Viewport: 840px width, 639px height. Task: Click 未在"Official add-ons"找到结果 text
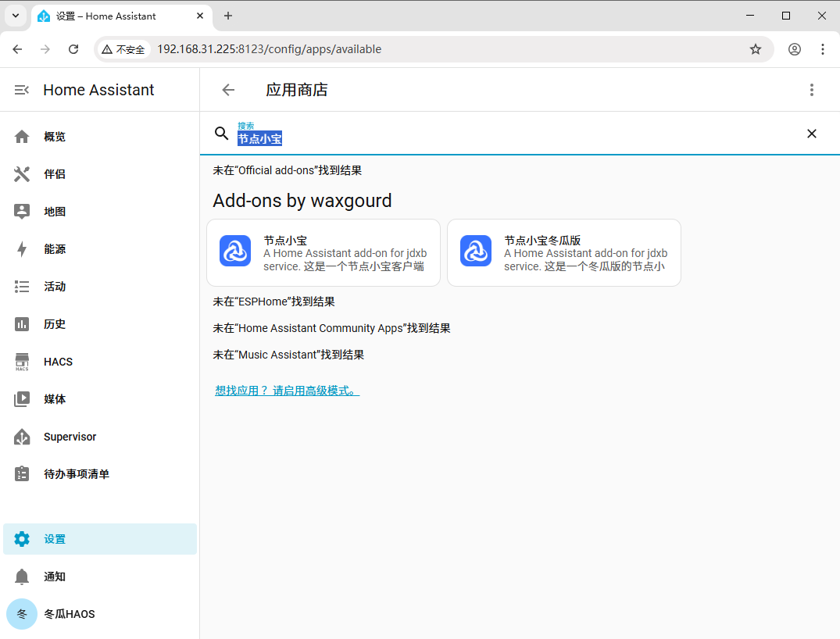(287, 170)
